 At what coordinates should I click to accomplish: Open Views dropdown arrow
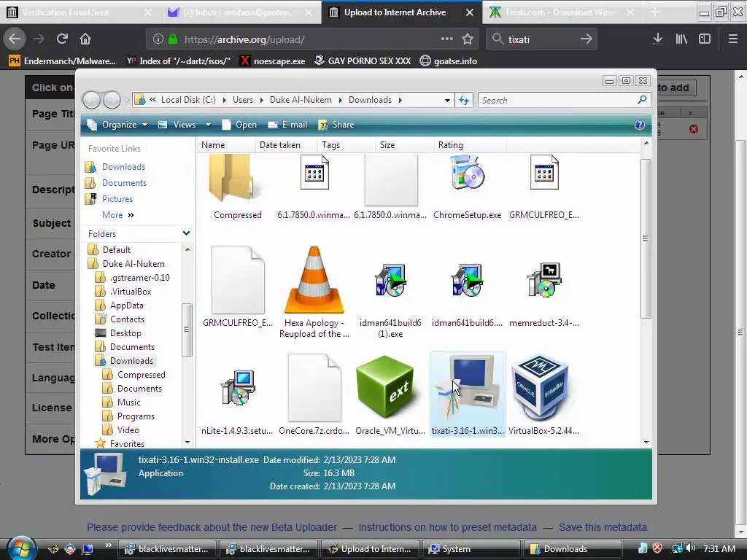[208, 125]
